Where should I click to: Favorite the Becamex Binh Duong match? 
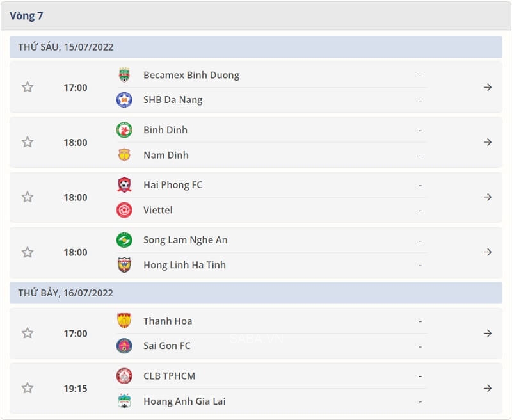point(27,87)
